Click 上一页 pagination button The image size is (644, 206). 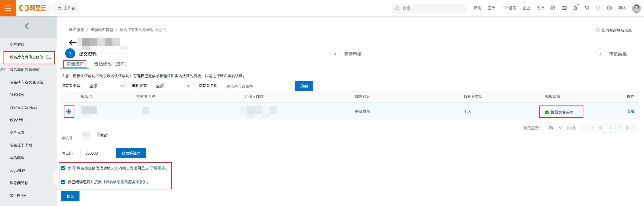tap(593, 128)
